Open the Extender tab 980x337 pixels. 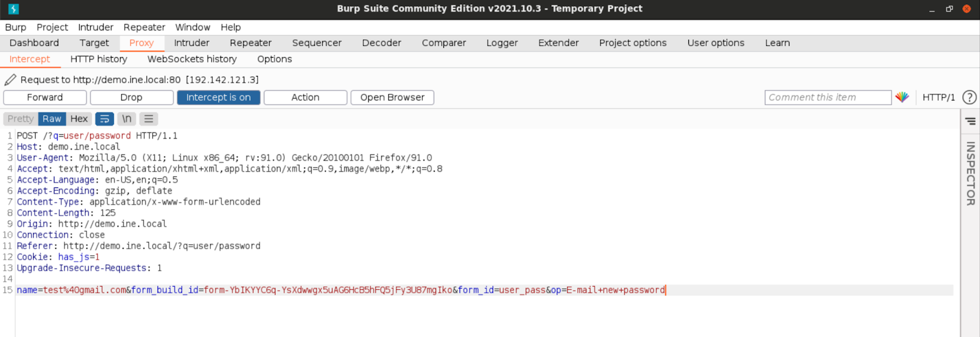tap(559, 43)
